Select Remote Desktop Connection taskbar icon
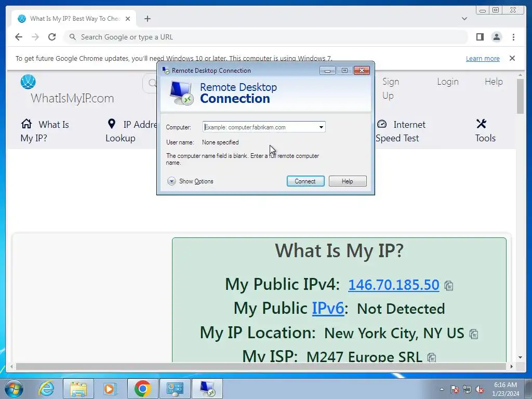The width and height of the screenshot is (532, 399). click(207, 389)
